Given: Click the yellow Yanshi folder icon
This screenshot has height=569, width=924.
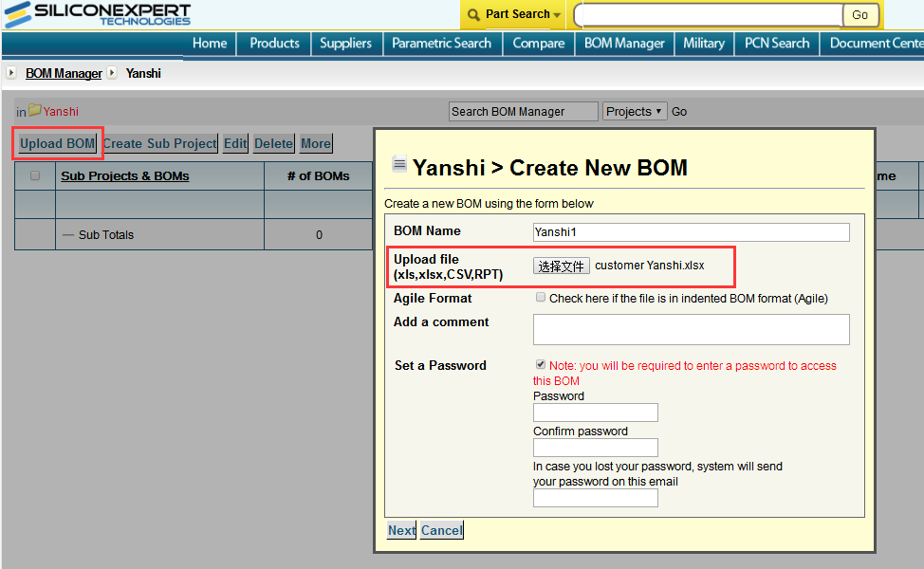Looking at the screenshot, I should (35, 110).
